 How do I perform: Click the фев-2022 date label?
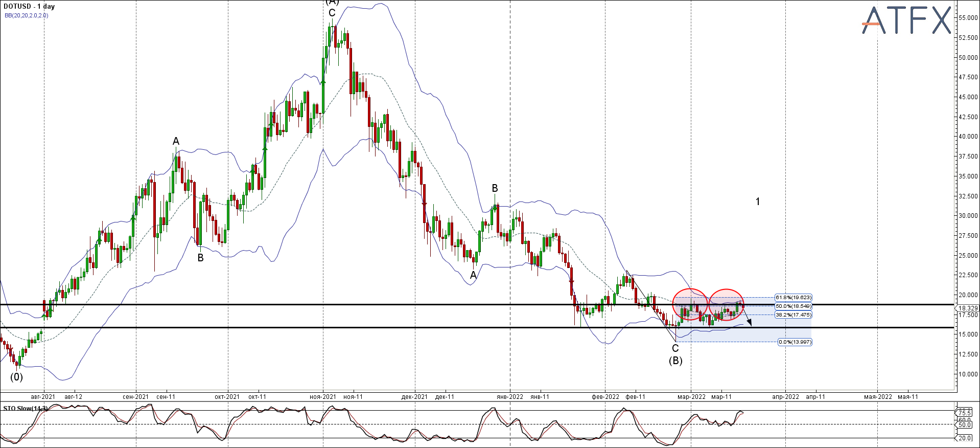(x=605, y=396)
